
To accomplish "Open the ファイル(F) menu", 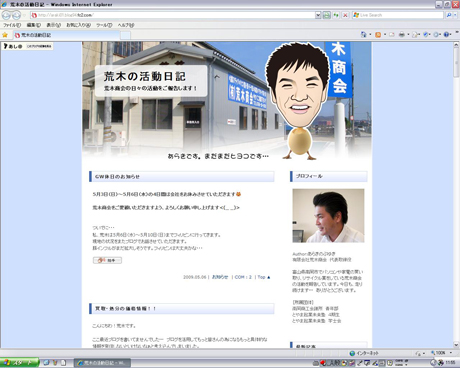I will 12,25.
